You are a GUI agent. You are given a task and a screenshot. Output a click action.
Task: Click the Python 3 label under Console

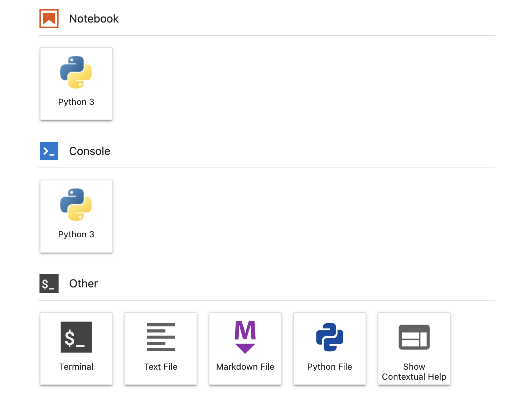pyautogui.click(x=76, y=234)
